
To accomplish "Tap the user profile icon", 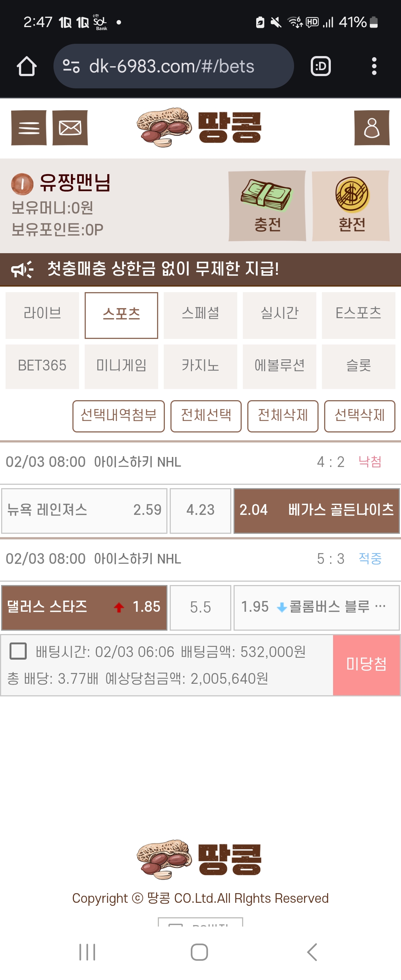I will 371,128.
